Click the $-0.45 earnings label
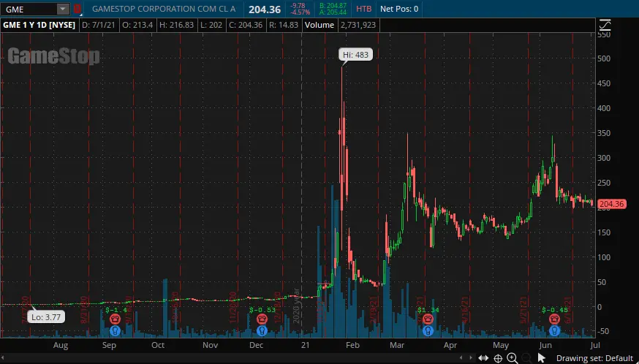This screenshot has width=639, height=364. [x=555, y=310]
